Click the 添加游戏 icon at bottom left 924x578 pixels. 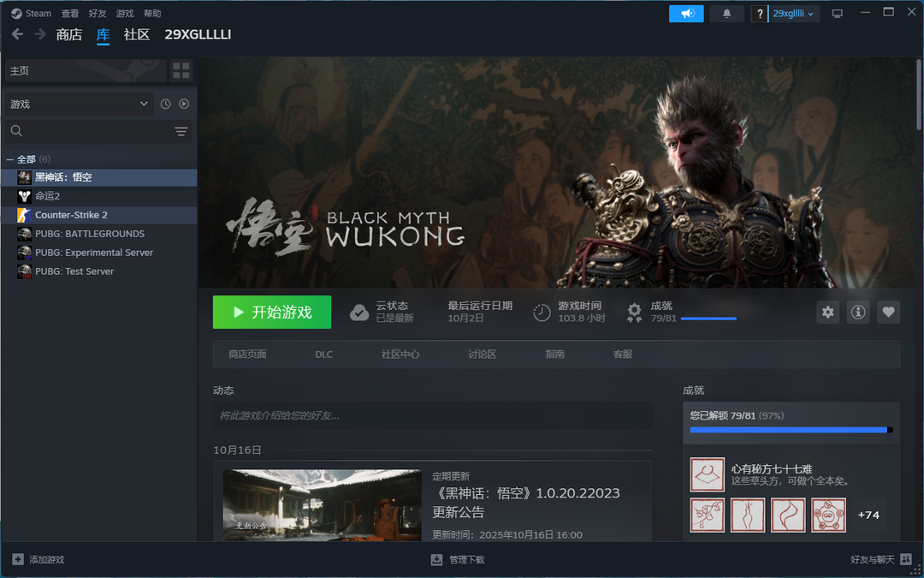click(x=18, y=559)
